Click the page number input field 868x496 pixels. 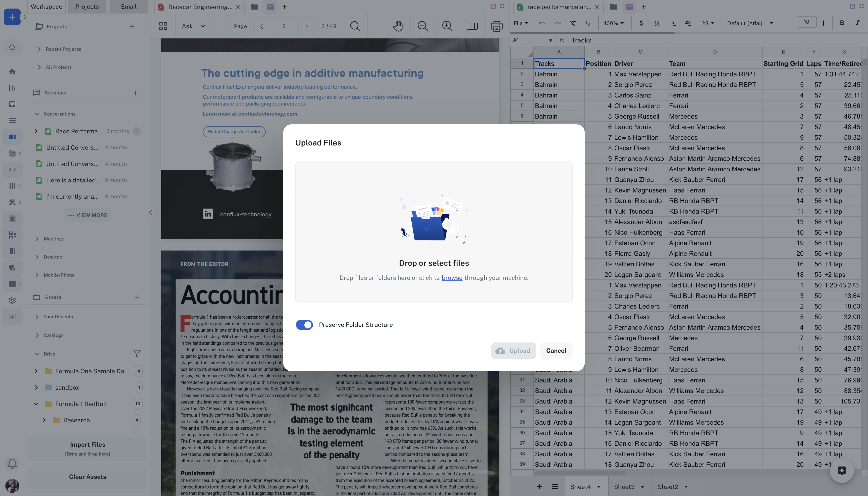pos(284,26)
